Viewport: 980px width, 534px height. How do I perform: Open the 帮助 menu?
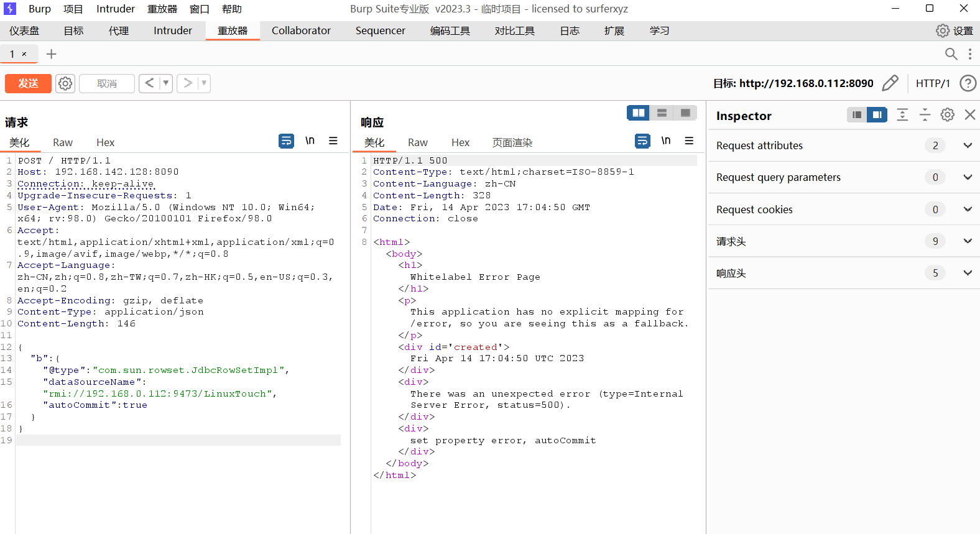(231, 9)
